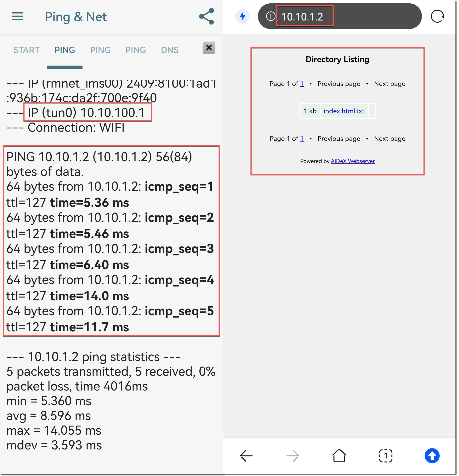
Task: Close the tab with the X button
Action: point(209,48)
